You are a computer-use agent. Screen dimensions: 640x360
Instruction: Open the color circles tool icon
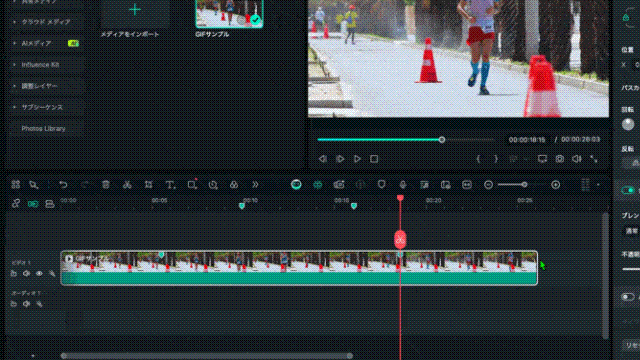click(x=234, y=184)
